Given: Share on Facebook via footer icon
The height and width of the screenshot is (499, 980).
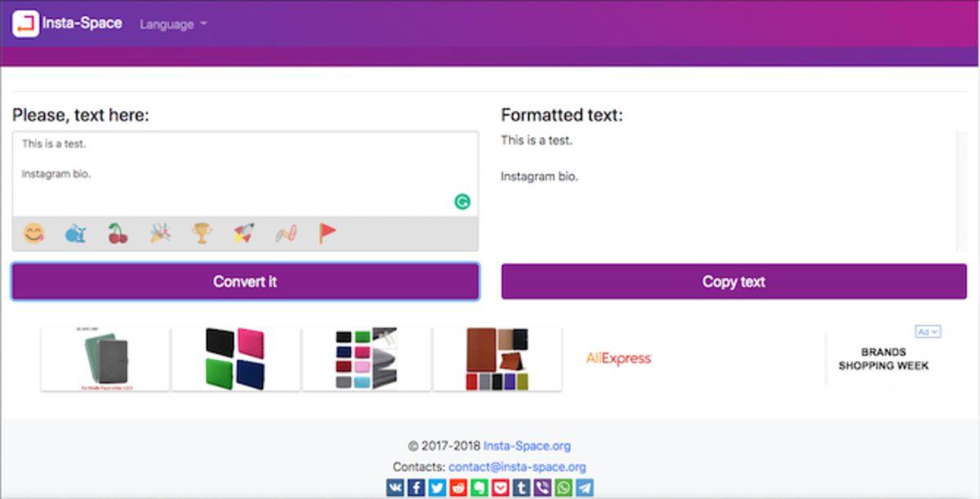Looking at the screenshot, I should [416, 488].
